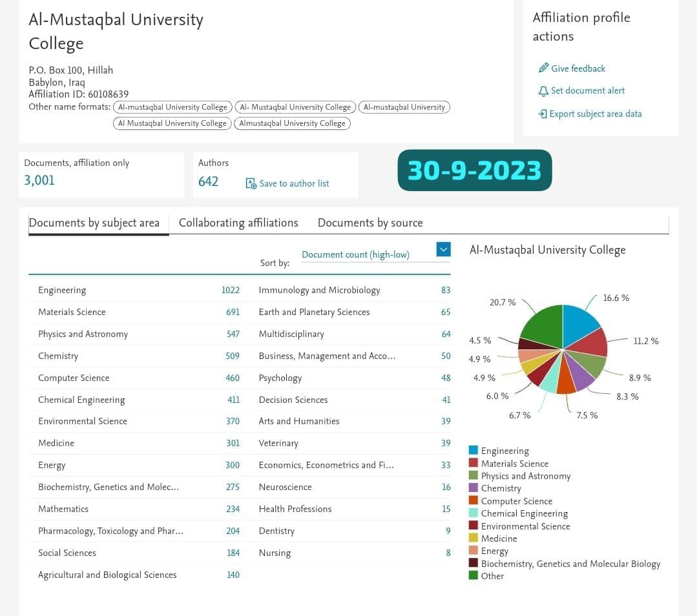Image resolution: width=697 pixels, height=616 pixels.
Task: Select Documents by subject area tab
Action: (x=94, y=223)
